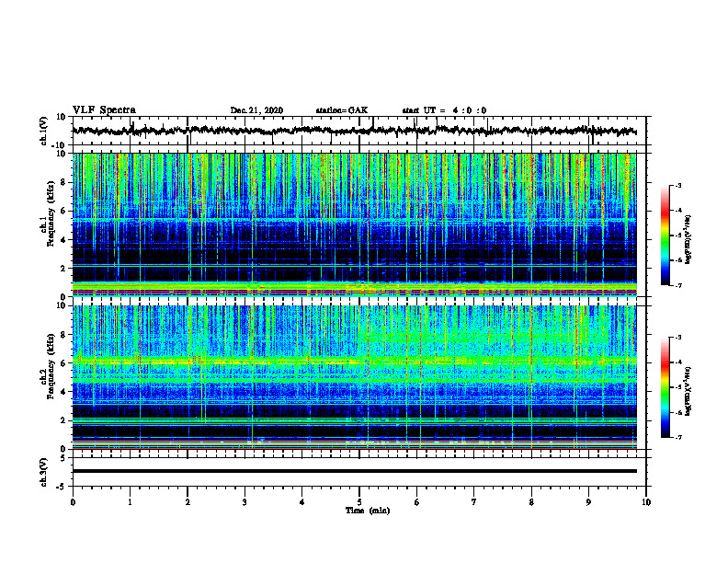This screenshot has height=563, width=728.
Task: Click the "-3" label on the ch.2 color scale
Action: (677, 338)
